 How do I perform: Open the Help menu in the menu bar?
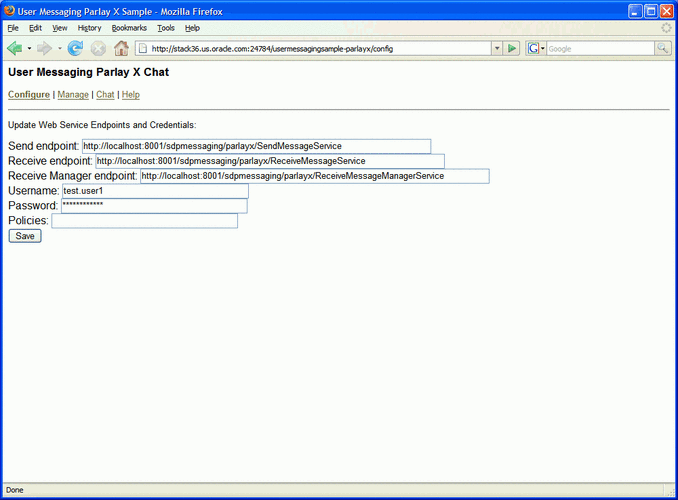point(192,28)
